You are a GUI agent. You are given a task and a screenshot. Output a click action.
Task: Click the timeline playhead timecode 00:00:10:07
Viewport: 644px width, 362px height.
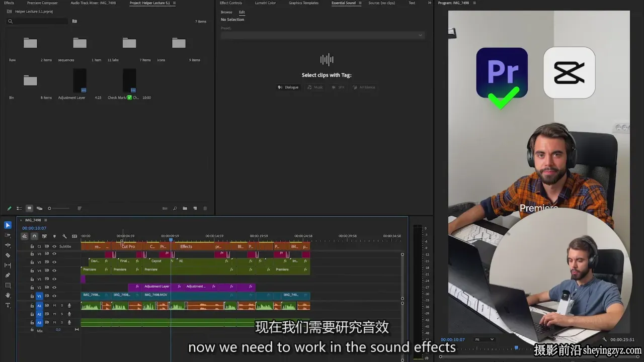pyautogui.click(x=34, y=228)
